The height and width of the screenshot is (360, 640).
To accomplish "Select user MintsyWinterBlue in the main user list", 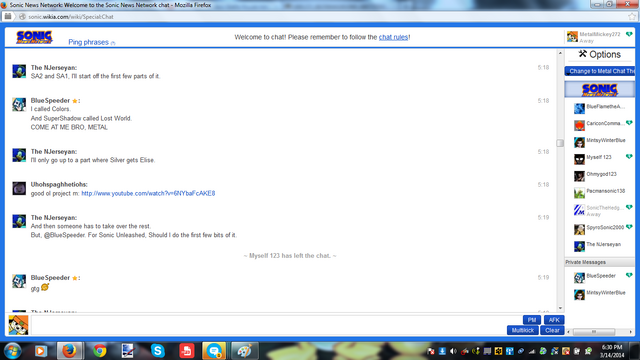I will [600, 142].
